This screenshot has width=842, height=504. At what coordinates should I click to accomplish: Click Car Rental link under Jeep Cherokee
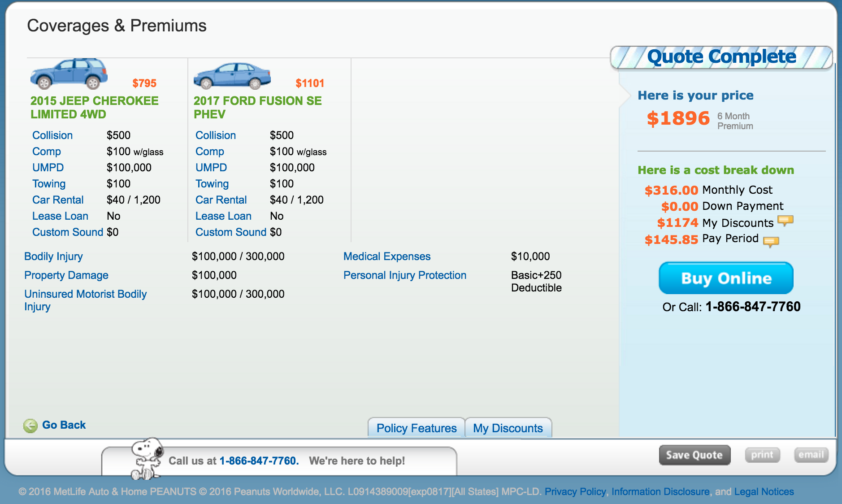pos(58,200)
